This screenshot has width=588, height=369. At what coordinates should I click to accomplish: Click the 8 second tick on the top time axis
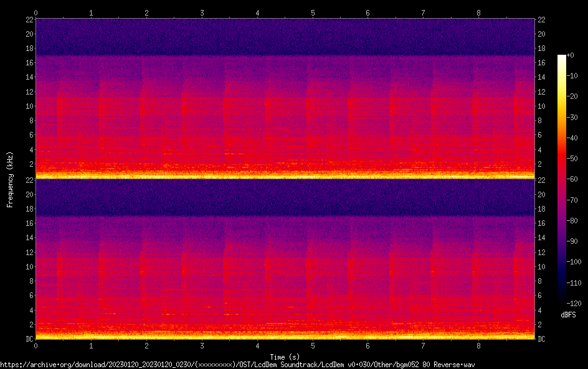click(478, 12)
